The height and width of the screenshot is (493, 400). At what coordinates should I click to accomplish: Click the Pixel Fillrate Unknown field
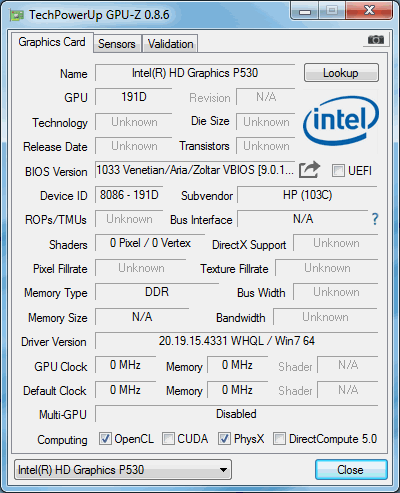click(x=141, y=268)
